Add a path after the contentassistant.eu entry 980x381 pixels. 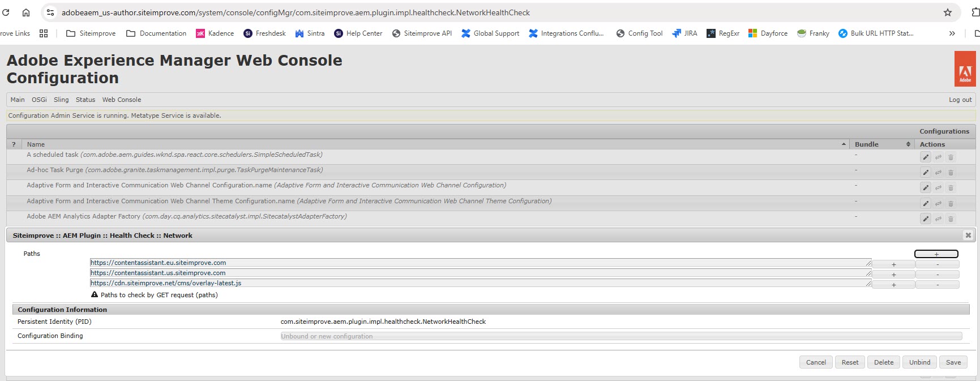coord(893,264)
